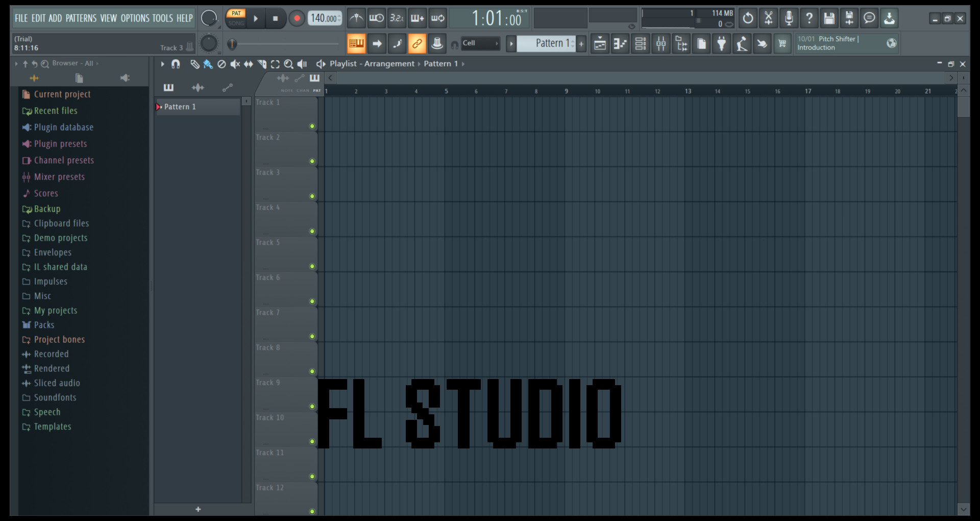Click the microphone recording icon
980x521 pixels.
click(789, 18)
